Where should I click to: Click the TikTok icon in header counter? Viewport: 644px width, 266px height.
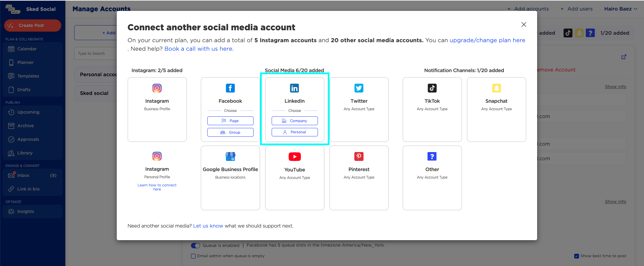coord(568,33)
